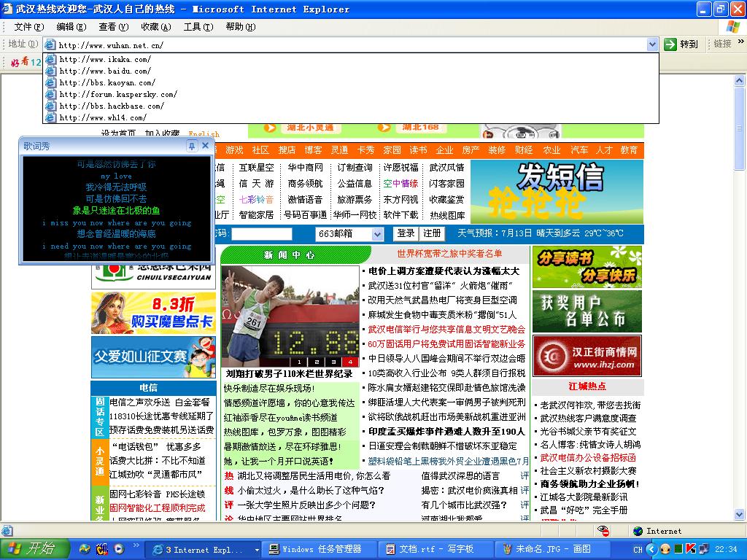Viewport: 747px width, 560px height.
Task: Open headline 电价上调方案遭疑代表认为涨幅太大
Action: [444, 271]
